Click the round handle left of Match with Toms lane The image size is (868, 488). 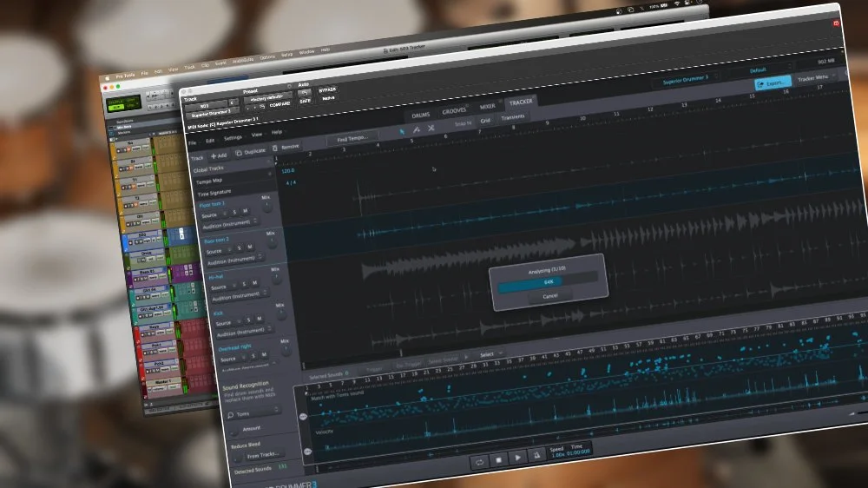[303, 417]
